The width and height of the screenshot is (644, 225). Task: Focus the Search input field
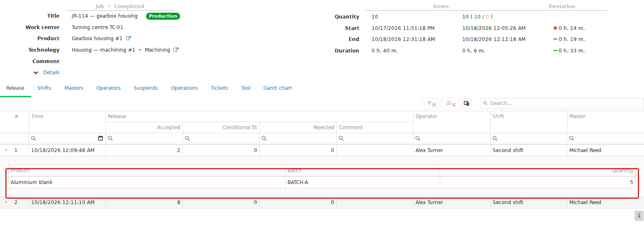562,103
